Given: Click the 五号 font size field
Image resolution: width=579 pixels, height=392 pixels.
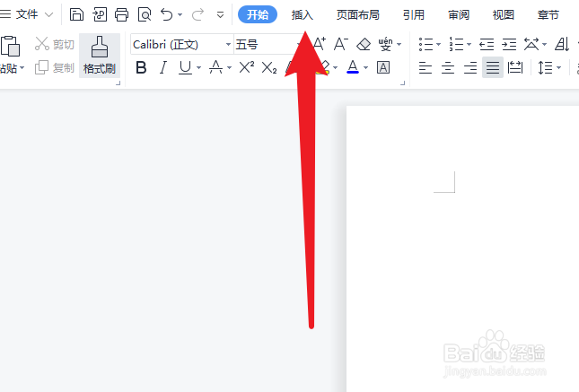Looking at the screenshot, I should (x=264, y=45).
